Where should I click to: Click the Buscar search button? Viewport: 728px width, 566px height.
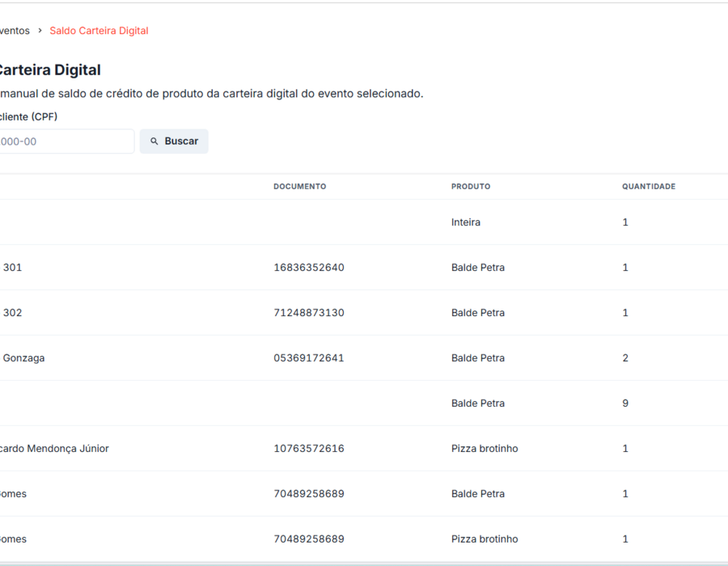pos(174,141)
